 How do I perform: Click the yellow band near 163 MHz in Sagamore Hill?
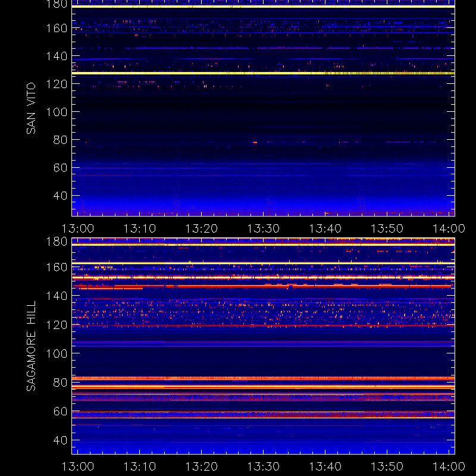(263, 263)
